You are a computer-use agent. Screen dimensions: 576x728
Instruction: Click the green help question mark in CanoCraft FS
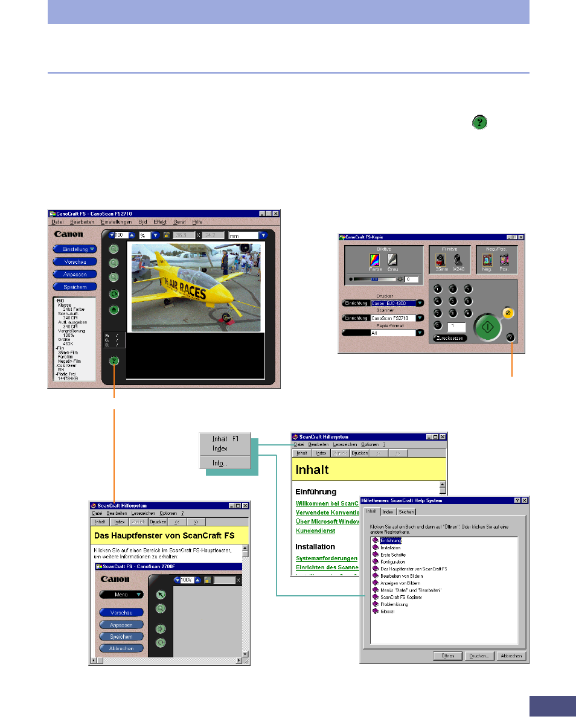[x=114, y=361]
